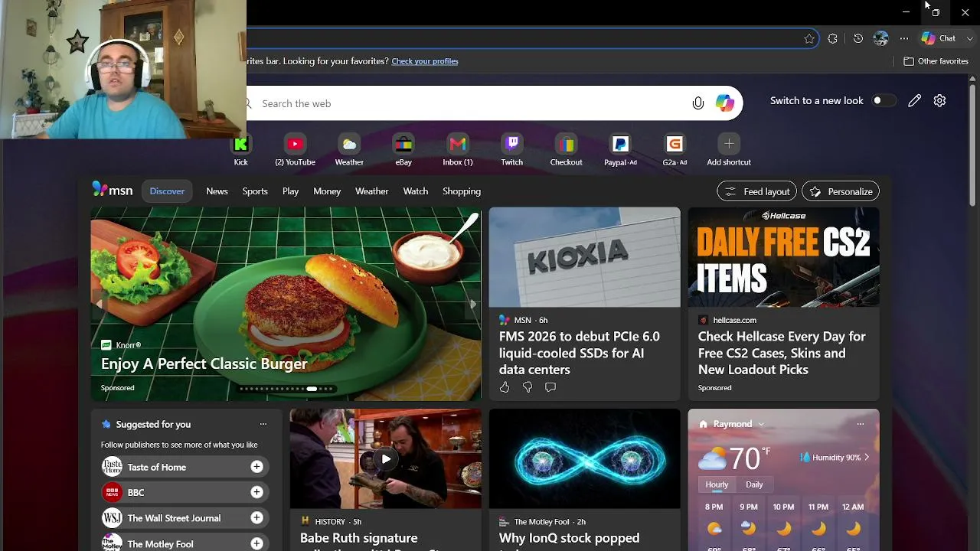The width and height of the screenshot is (980, 551).
Task: Expand the Raymond location dropdown
Action: tap(761, 424)
